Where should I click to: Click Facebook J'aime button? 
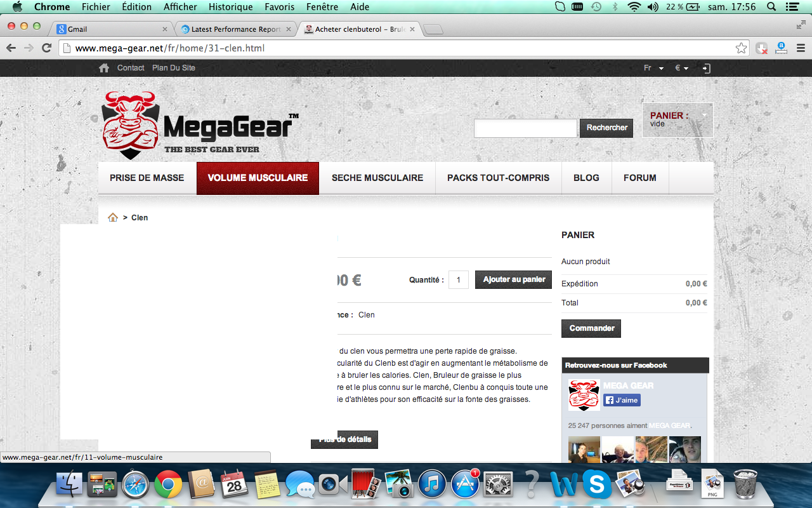coord(622,400)
